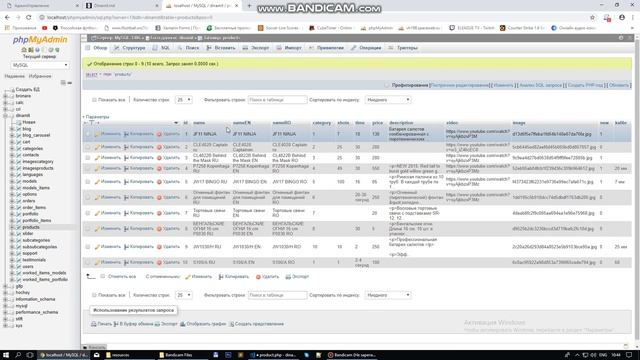This screenshot has width=640, height=360.
Task: Click Copy to clipboard icon
Action: coord(116,324)
